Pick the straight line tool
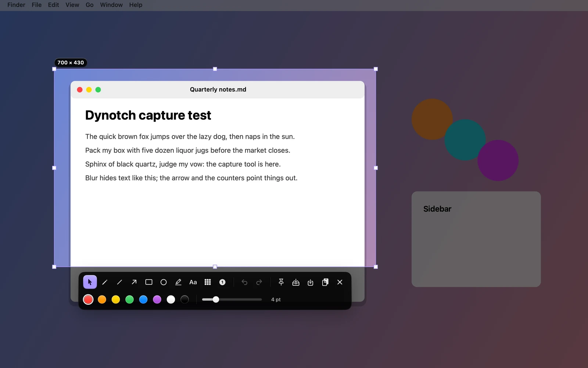The width and height of the screenshot is (588, 368). pyautogui.click(x=119, y=282)
